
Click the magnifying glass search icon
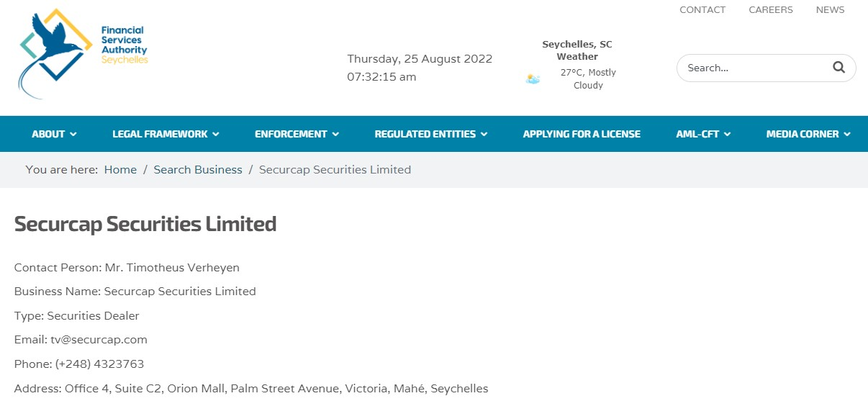(838, 68)
